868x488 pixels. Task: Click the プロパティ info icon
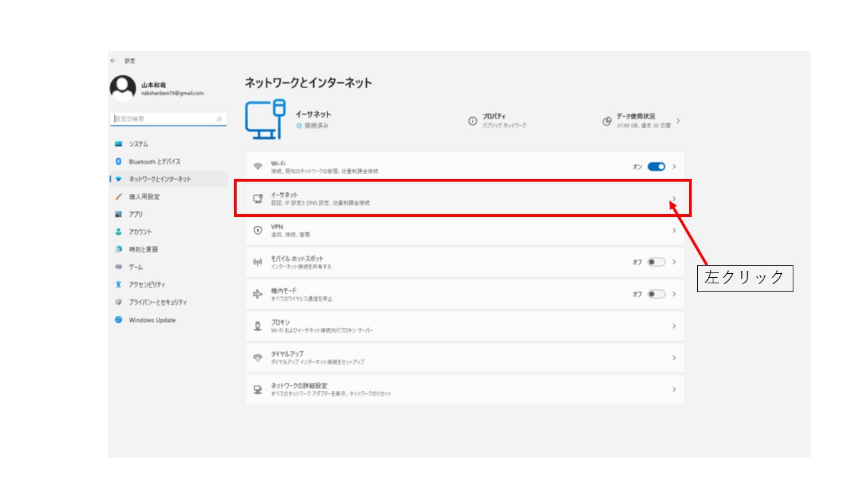(x=473, y=121)
